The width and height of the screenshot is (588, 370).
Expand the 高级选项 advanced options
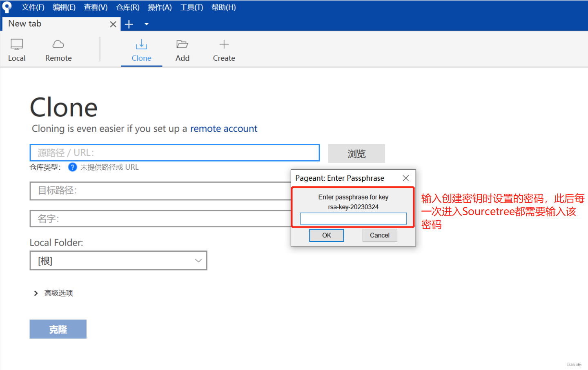[53, 293]
